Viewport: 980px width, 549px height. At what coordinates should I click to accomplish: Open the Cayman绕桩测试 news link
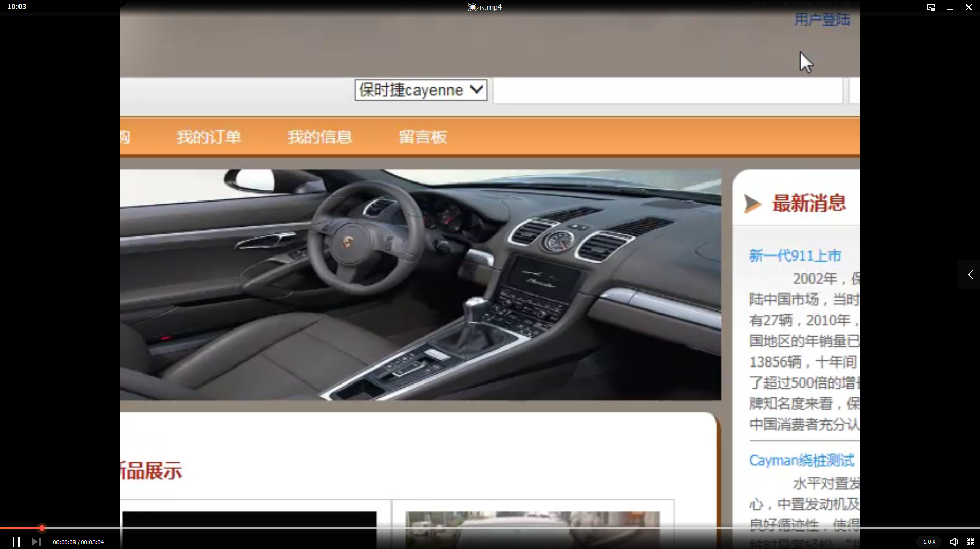[x=801, y=460]
